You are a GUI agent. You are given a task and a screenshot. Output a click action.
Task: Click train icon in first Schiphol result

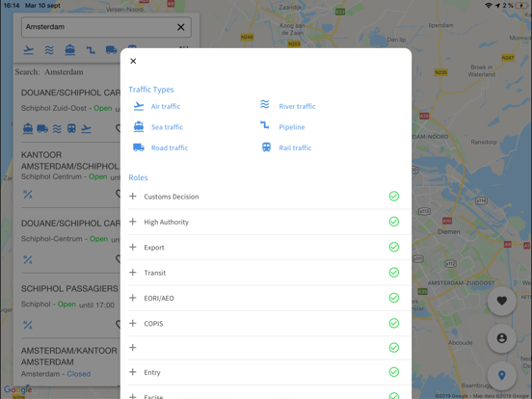tap(71, 129)
